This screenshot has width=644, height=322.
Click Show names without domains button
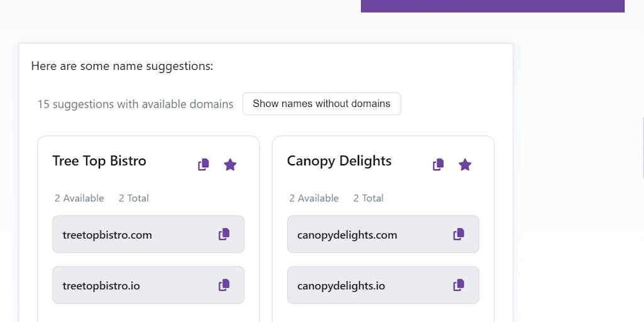321,104
